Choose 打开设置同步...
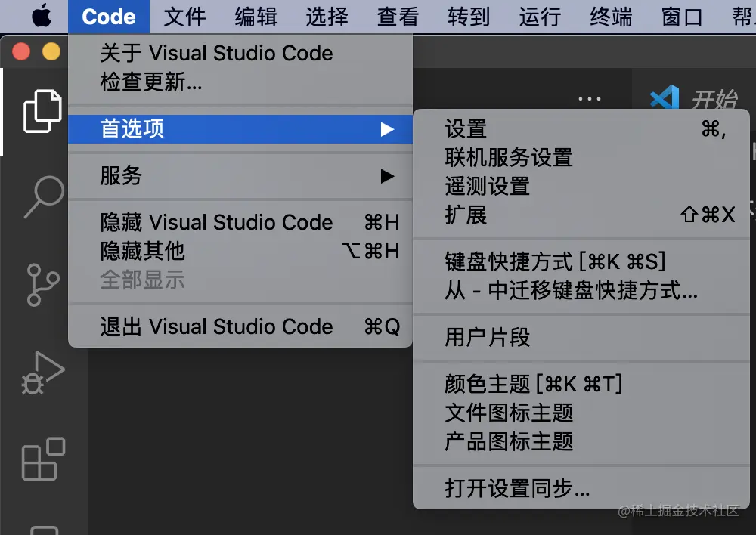This screenshot has height=535, width=756. coord(581,488)
